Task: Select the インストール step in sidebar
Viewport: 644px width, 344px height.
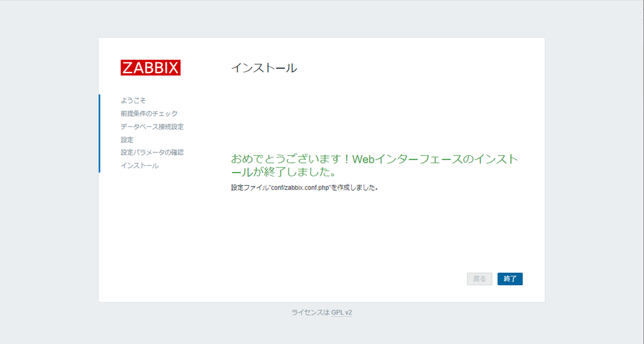Action: pyautogui.click(x=140, y=166)
